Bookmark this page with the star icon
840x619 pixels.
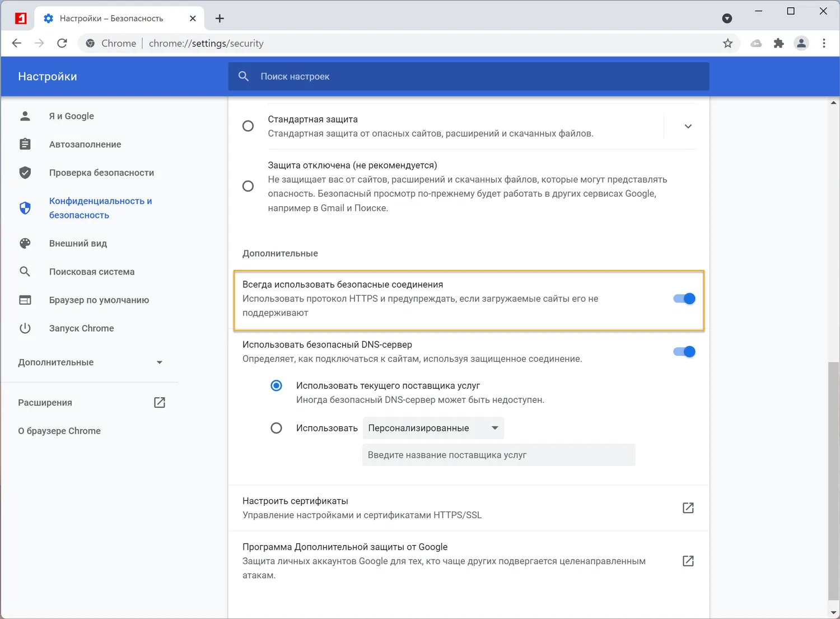(x=727, y=43)
